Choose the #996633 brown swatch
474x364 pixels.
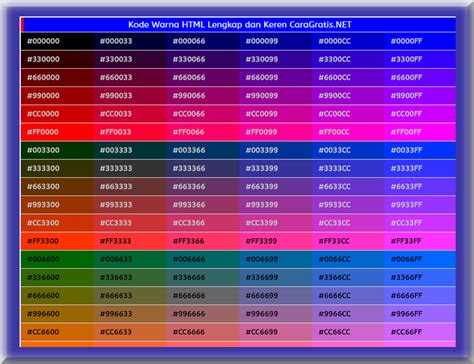click(130, 314)
